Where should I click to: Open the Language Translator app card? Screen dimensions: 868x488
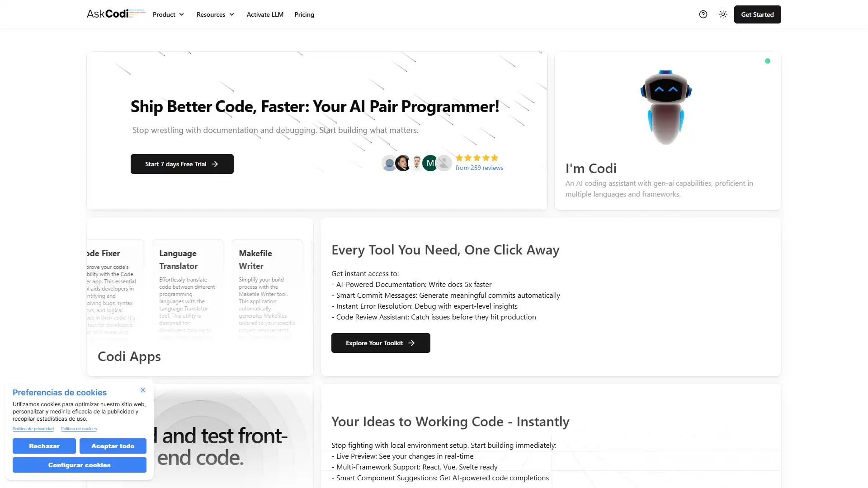click(x=188, y=289)
